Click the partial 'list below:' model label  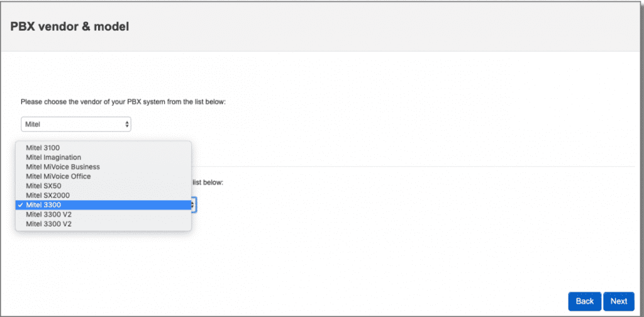[x=208, y=182]
